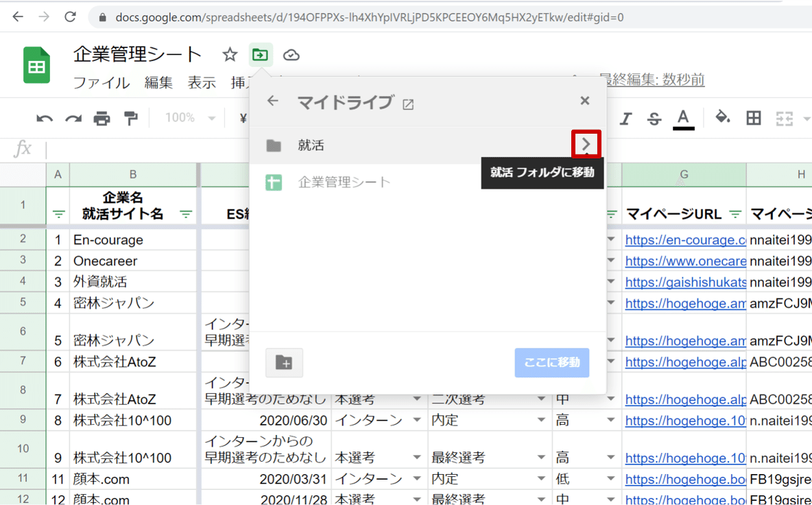Toggle italic formatting
The image size is (812, 505).
[x=625, y=119]
